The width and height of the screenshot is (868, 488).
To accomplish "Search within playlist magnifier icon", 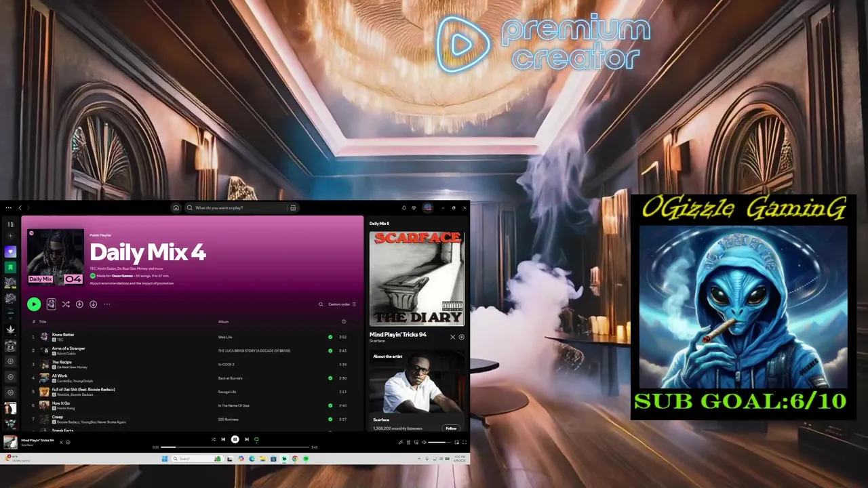I will pos(321,304).
